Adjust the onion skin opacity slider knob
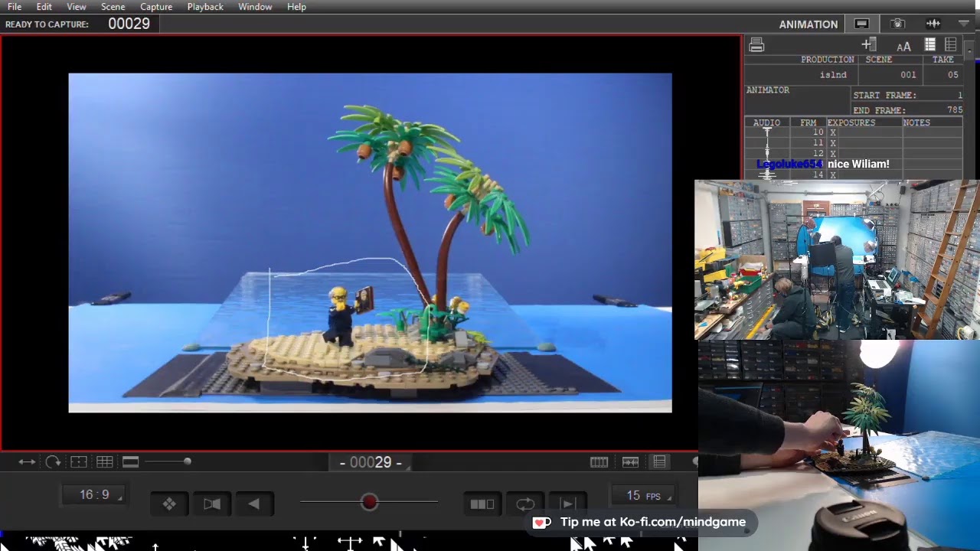This screenshot has width=980, height=551. click(370, 502)
